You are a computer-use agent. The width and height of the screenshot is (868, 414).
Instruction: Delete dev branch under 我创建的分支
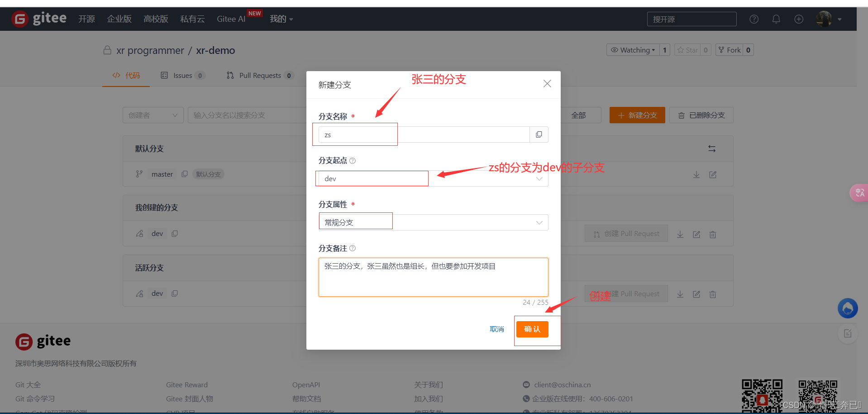click(713, 234)
